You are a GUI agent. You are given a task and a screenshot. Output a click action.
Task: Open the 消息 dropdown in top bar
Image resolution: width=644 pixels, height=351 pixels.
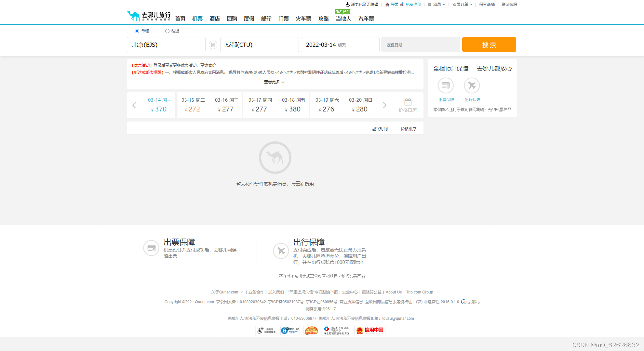click(437, 5)
